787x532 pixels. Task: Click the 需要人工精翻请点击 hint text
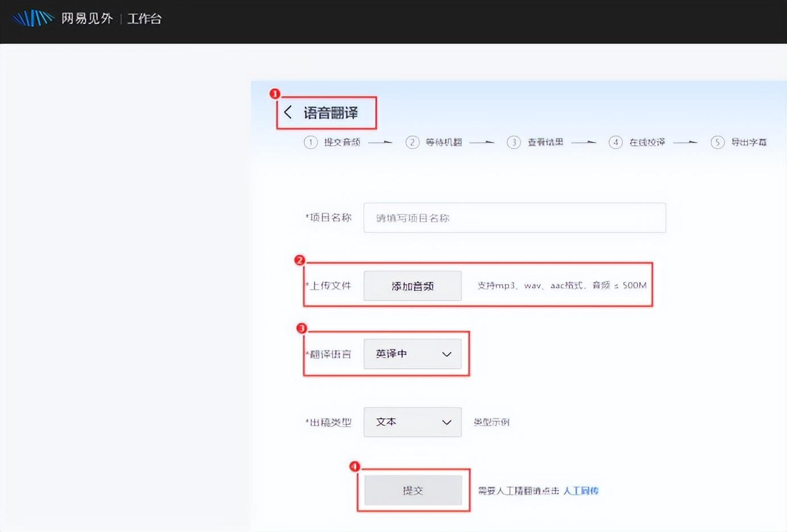tap(519, 491)
